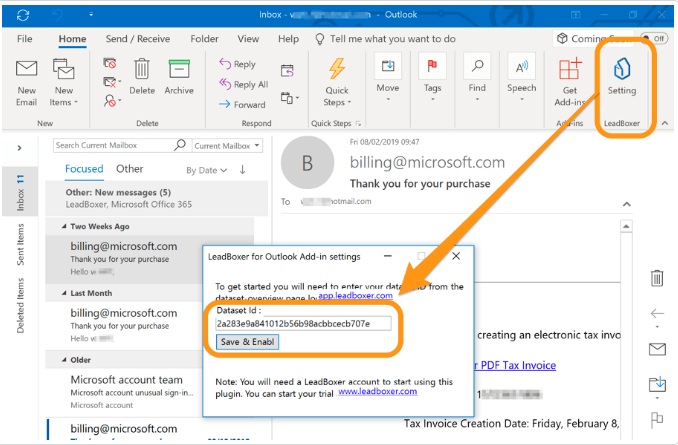Screen dimensions: 678x445
Task: Click the search magnifier icon
Action: pos(180,145)
